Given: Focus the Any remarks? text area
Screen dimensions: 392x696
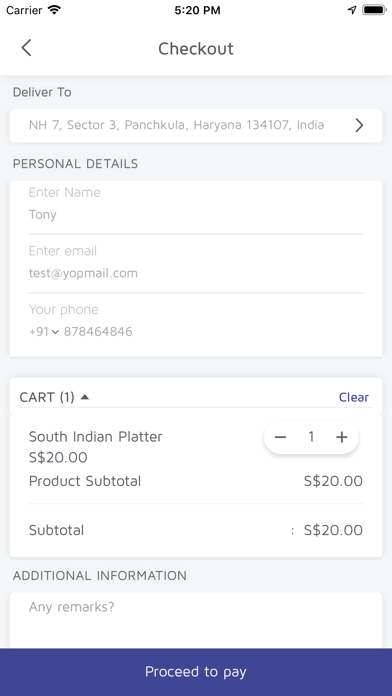Looking at the screenshot, I should 196,620.
